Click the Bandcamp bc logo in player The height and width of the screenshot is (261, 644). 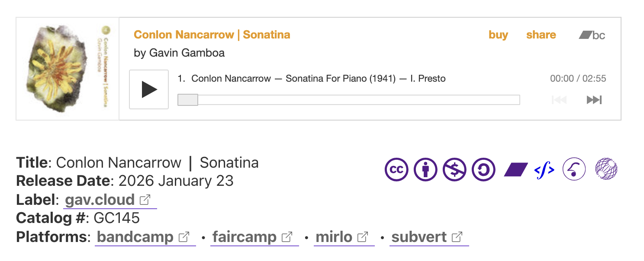click(x=592, y=35)
